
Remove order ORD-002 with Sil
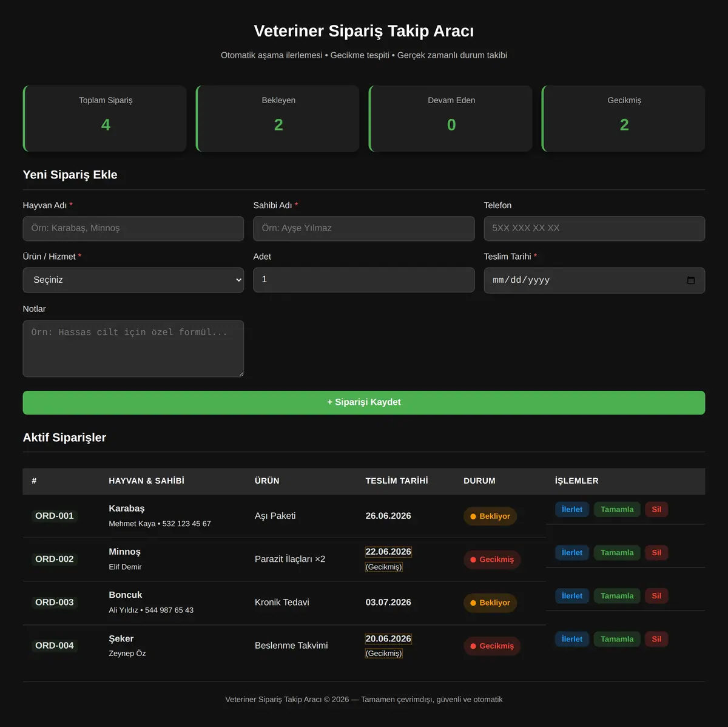click(x=656, y=553)
